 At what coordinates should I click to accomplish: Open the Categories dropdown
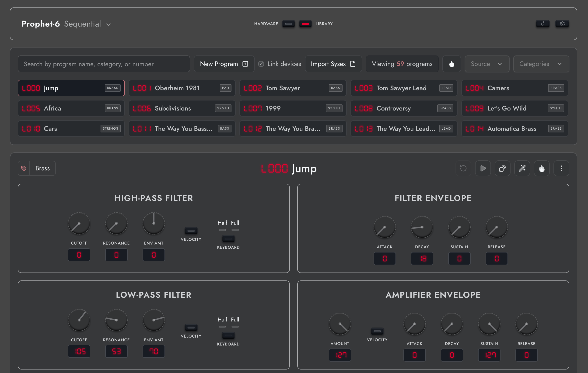(541, 64)
